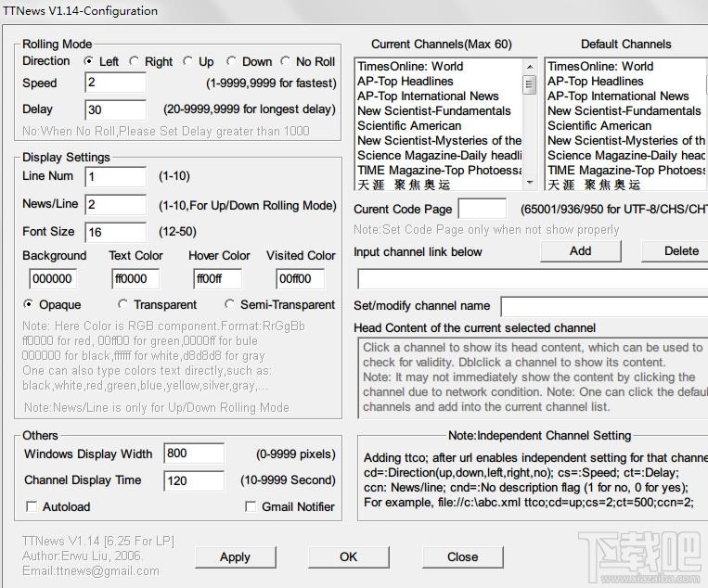Click the Set/modify channel name field

click(x=605, y=306)
